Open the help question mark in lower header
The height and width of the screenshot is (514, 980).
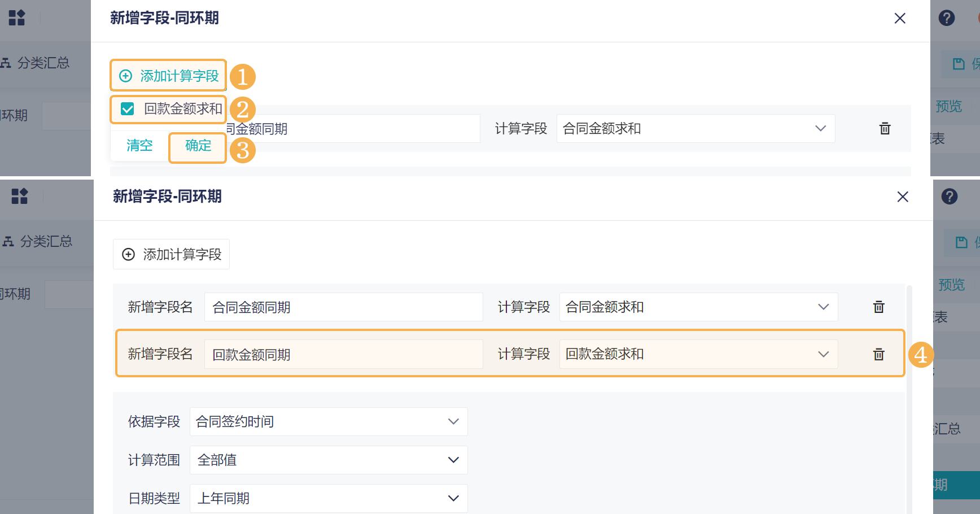click(x=950, y=197)
